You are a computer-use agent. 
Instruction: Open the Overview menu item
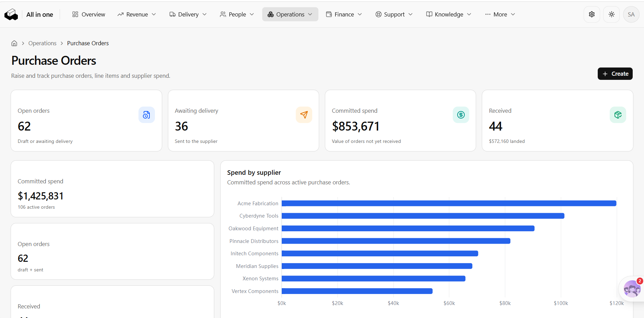tap(89, 14)
